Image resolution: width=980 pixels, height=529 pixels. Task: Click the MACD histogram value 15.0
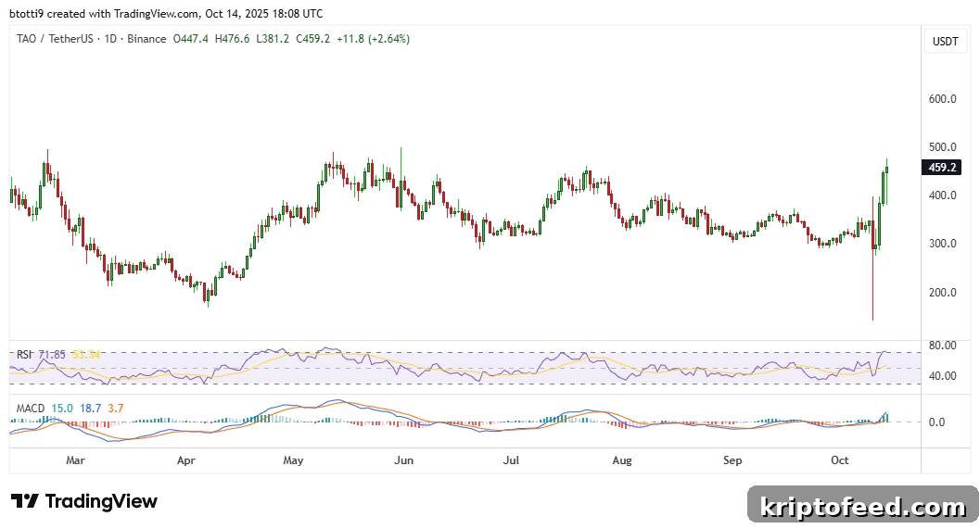pos(62,409)
